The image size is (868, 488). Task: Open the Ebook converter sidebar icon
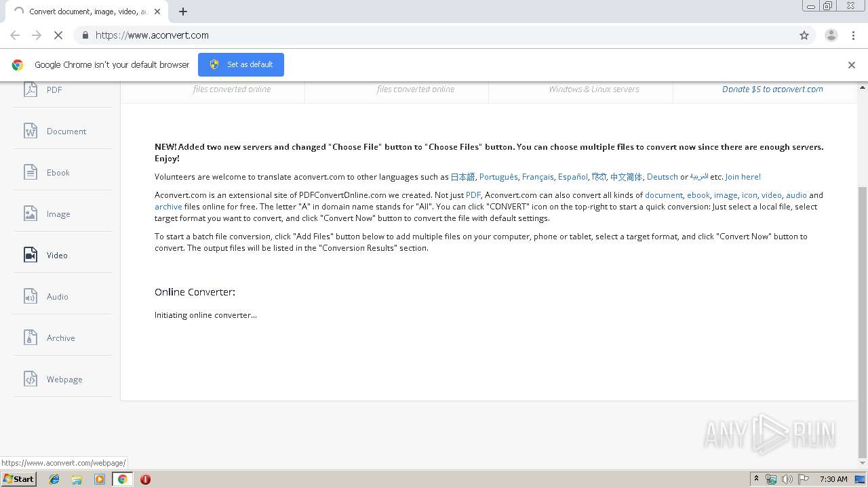[x=31, y=172]
